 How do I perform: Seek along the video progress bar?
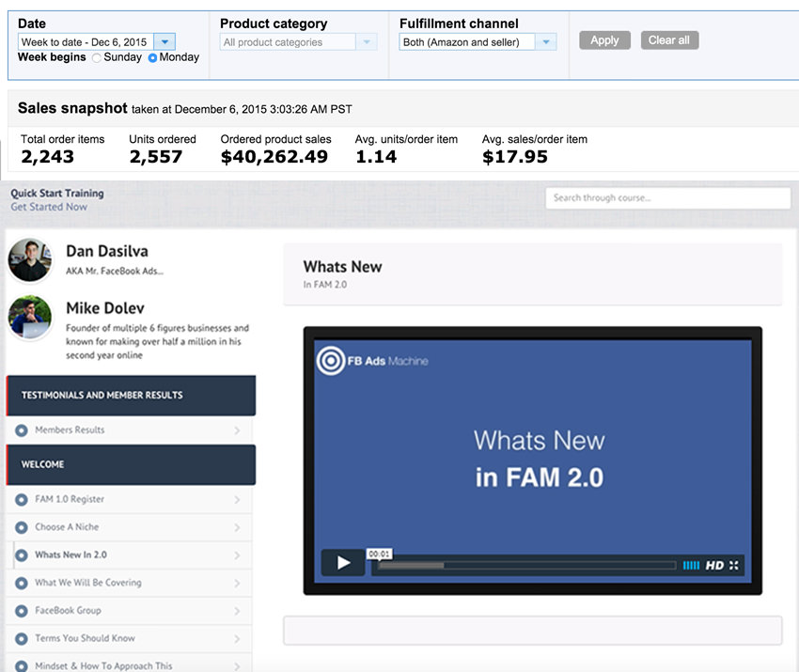(527, 566)
